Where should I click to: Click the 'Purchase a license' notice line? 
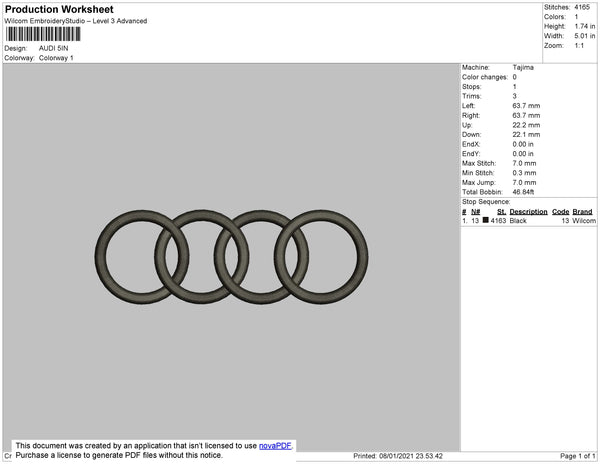[119, 455]
